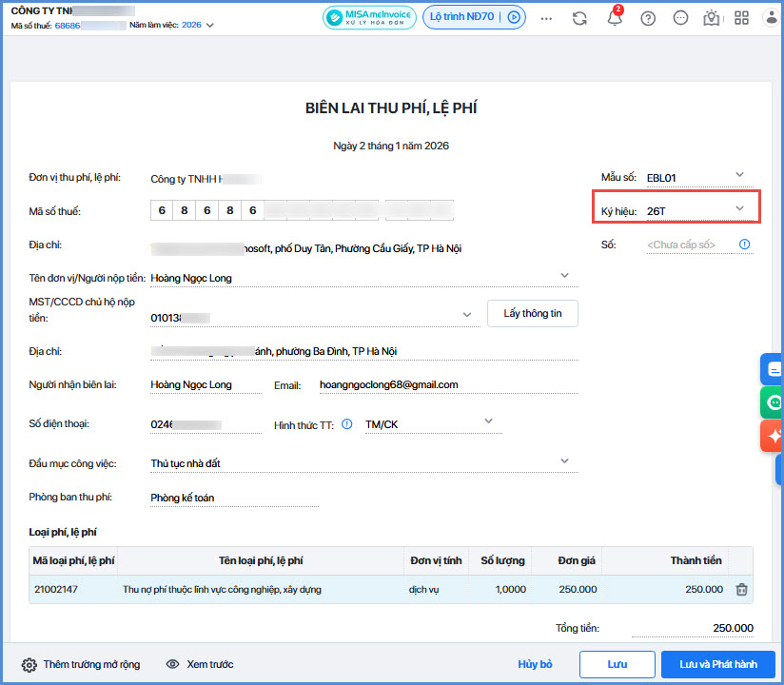Open the blue side chat widget
Screen dimensions: 784x685
(x=772, y=369)
